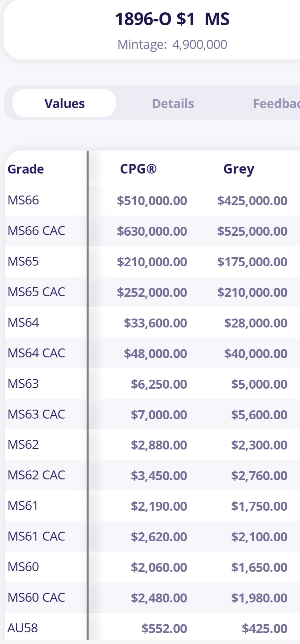Screen dimensions: 300x644
Task: Open the Feedback tab
Action: 276,104
